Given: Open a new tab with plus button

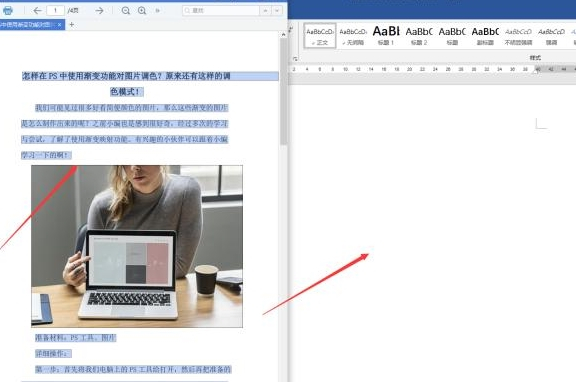Looking at the screenshot, I should point(72,25).
